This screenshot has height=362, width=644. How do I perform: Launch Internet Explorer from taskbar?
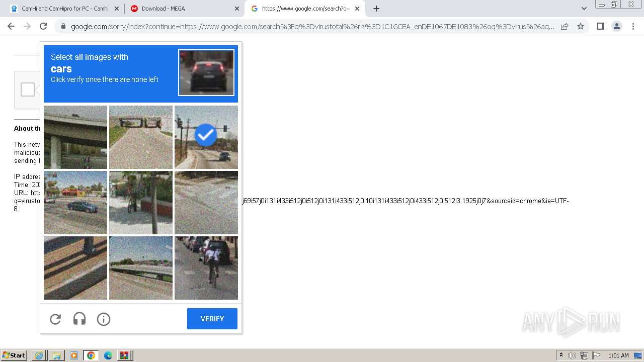tap(39, 355)
